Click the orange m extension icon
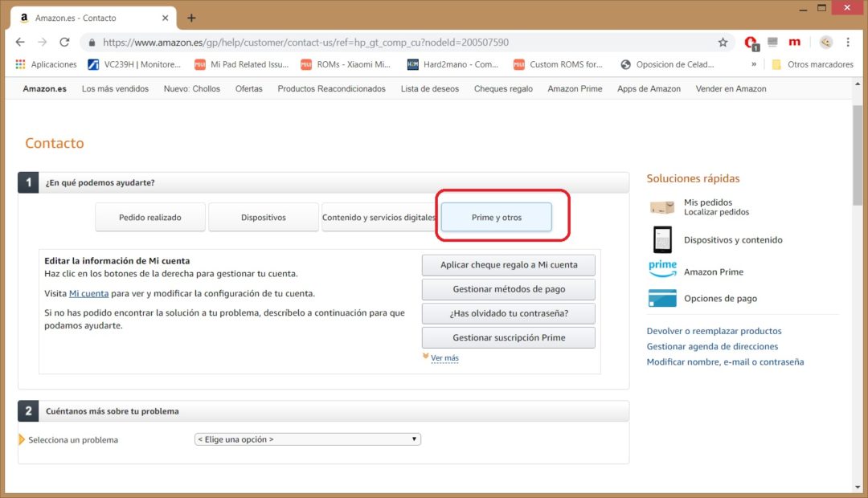The width and height of the screenshot is (868, 498). [x=795, y=42]
